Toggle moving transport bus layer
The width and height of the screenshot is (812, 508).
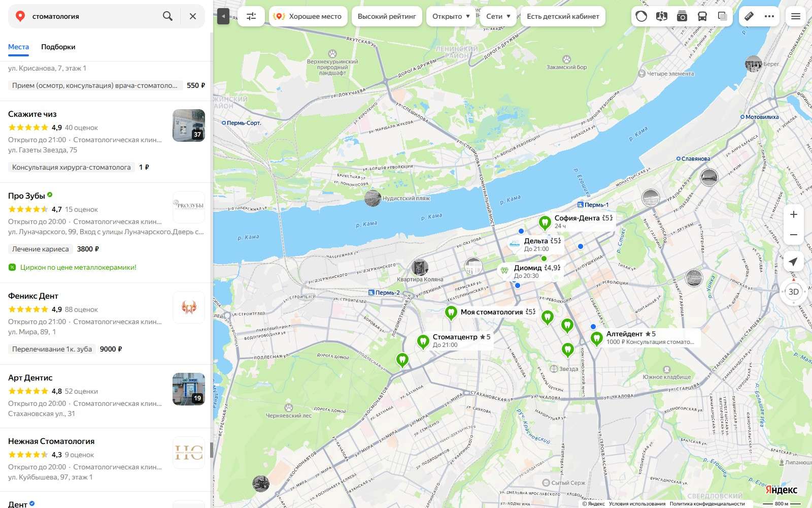(x=702, y=16)
